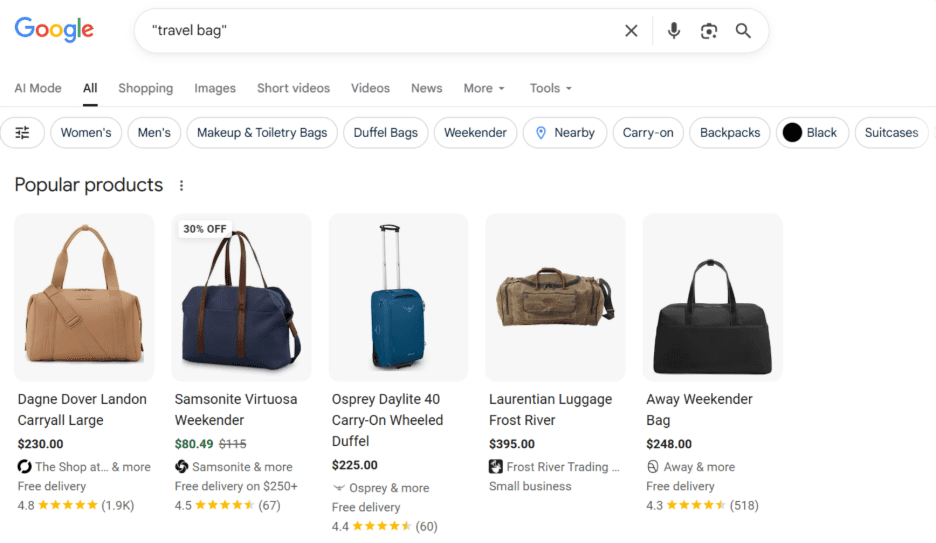Open Dagne Dover Landon Carryall Large title
The height and width of the screenshot is (543, 936).
pyautogui.click(x=82, y=409)
